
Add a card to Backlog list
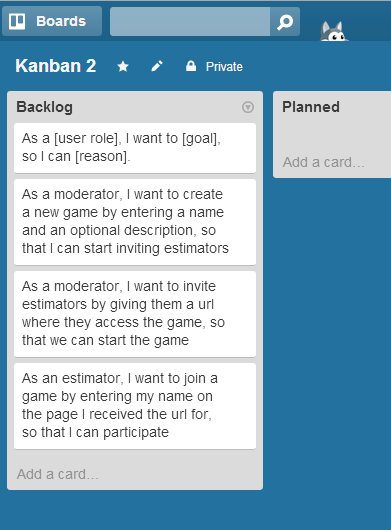point(58,474)
